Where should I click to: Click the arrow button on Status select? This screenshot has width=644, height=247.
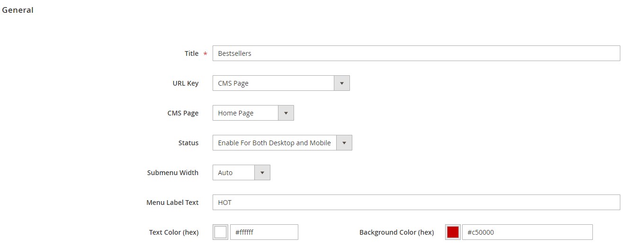[344, 143]
